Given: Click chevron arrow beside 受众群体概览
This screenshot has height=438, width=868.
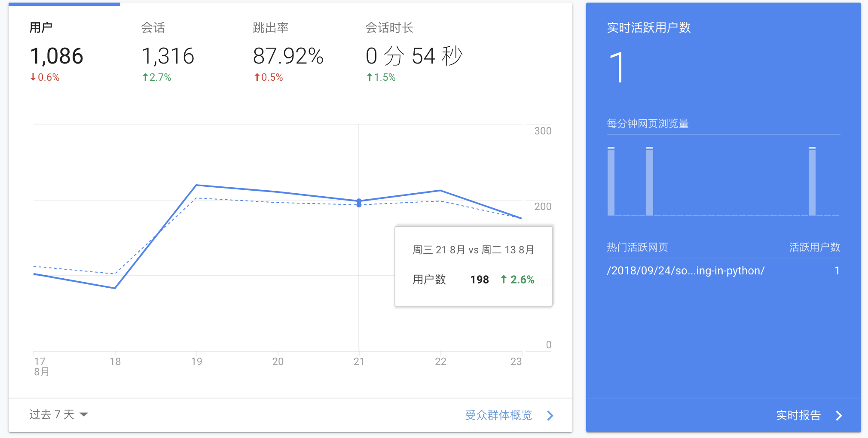Looking at the screenshot, I should (x=550, y=416).
